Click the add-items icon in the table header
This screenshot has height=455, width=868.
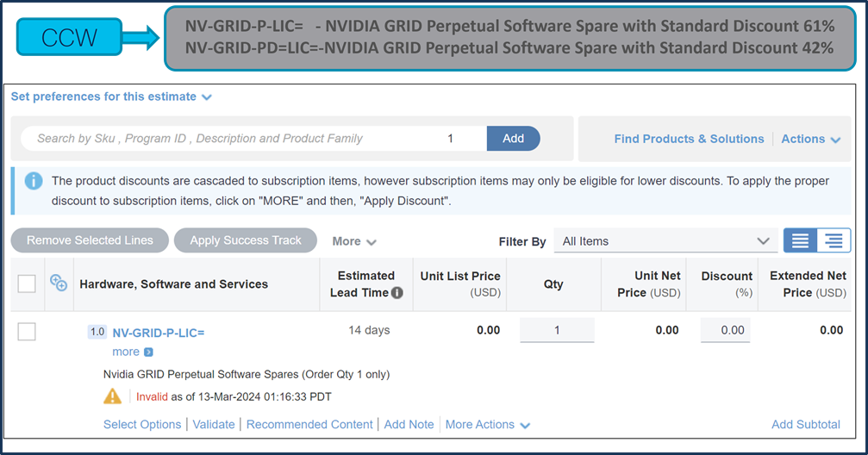(58, 283)
